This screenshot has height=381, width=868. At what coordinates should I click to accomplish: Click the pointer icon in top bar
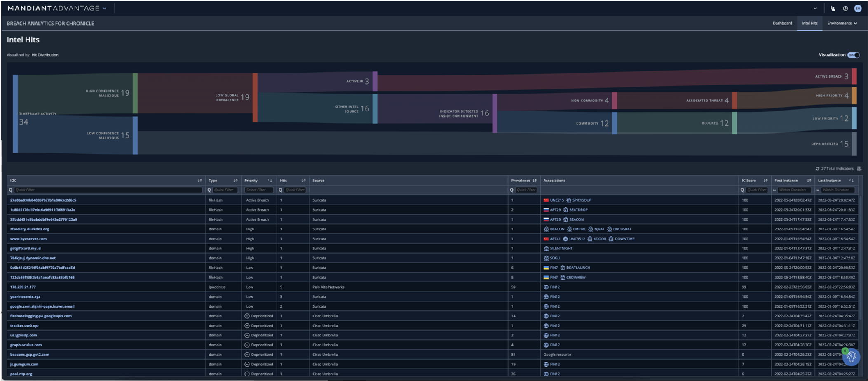tap(833, 8)
